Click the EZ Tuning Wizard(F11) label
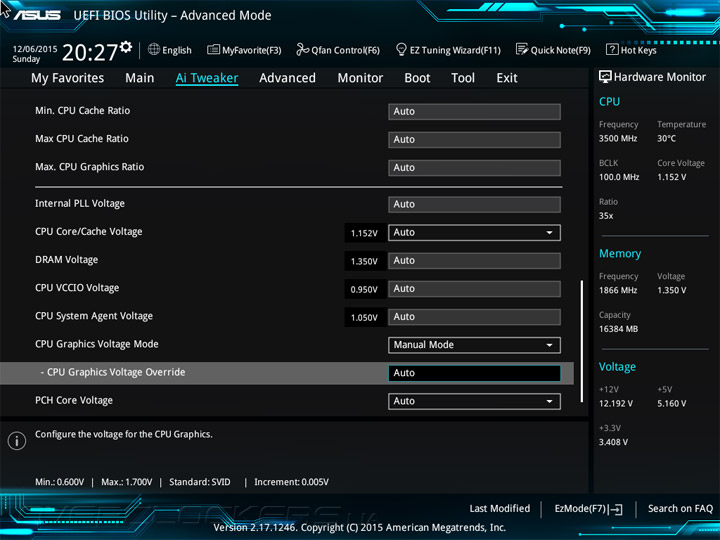This screenshot has width=720, height=540. click(455, 50)
